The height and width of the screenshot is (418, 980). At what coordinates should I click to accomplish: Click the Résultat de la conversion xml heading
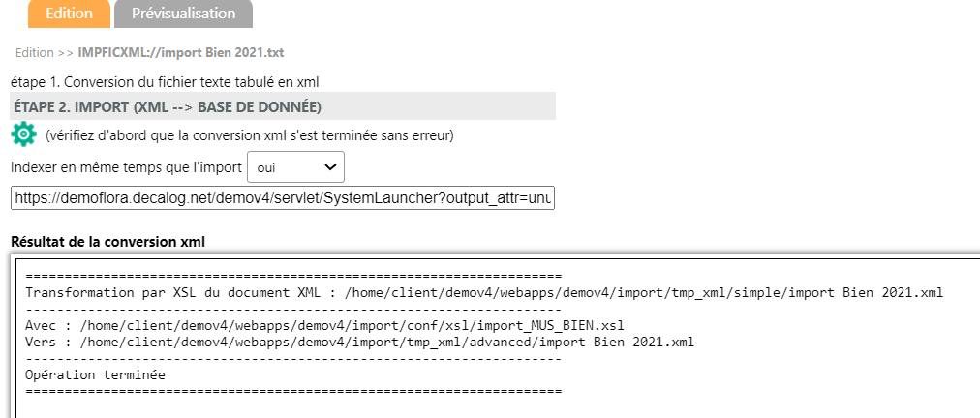[108, 241]
